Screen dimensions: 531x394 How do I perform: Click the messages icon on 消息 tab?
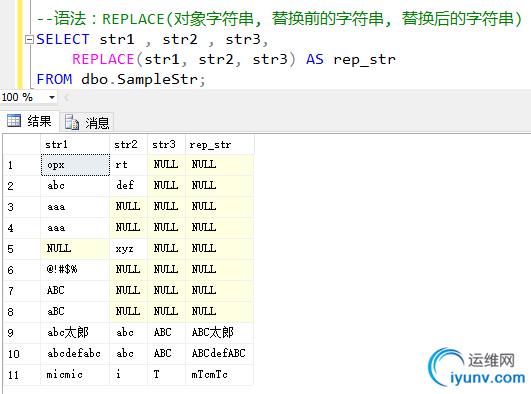(x=72, y=122)
